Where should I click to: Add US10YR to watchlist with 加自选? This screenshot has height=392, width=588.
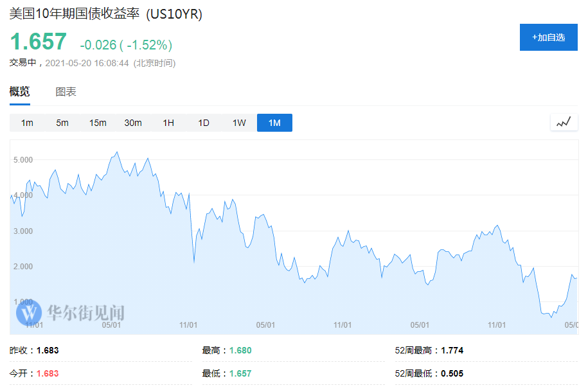(548, 37)
